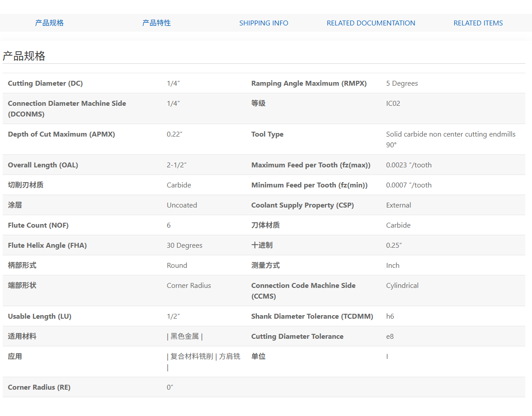Select the end-shape value Corner Radius

point(189,286)
